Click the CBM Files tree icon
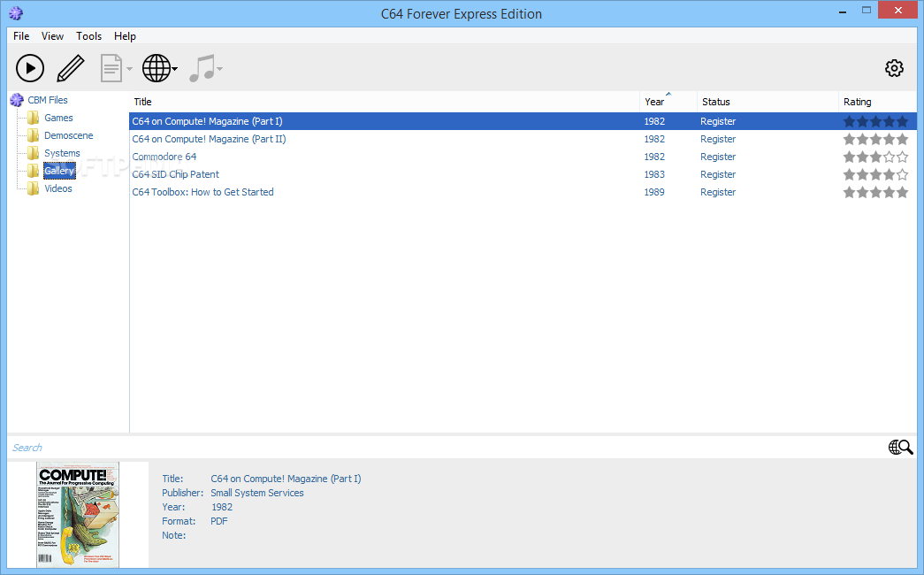Viewport: 924px width, 575px height. click(x=17, y=100)
